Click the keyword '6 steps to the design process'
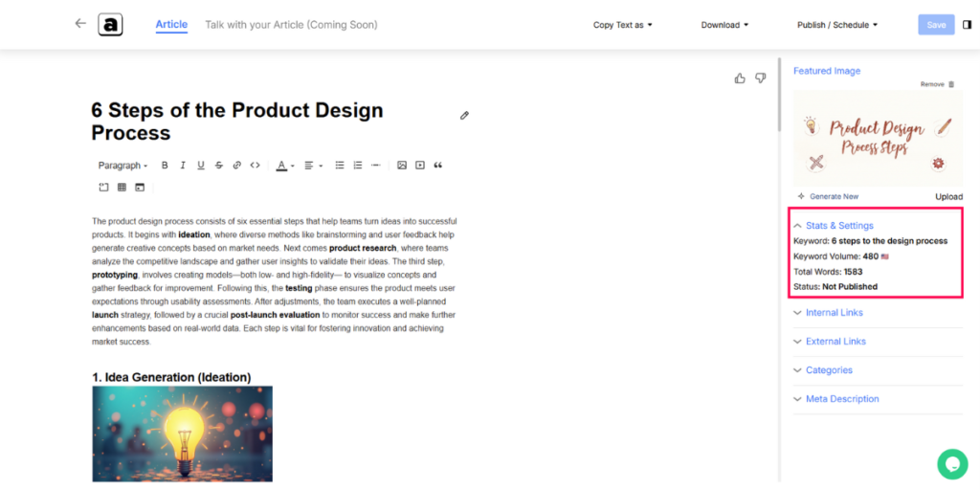The height and width of the screenshot is (490, 980). tap(889, 240)
